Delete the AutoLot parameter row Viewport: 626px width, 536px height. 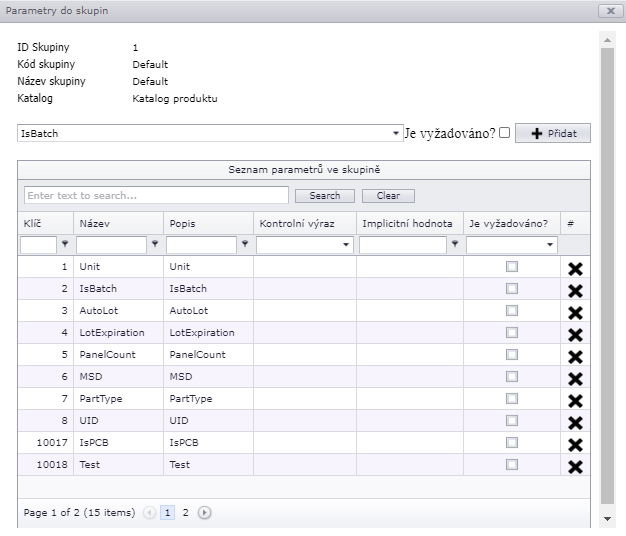(575, 312)
